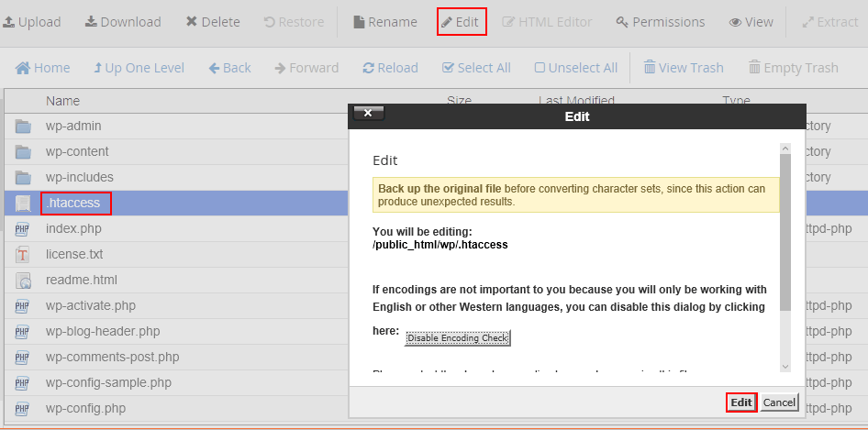Click the dialog scrollbar down arrow
The image size is (868, 430).
pyautogui.click(x=785, y=367)
